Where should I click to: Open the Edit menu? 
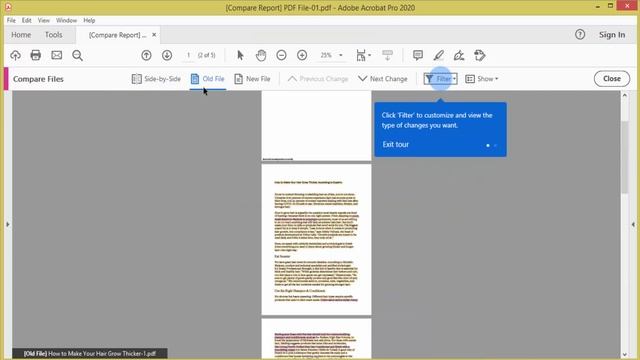pyautogui.click(x=27, y=20)
